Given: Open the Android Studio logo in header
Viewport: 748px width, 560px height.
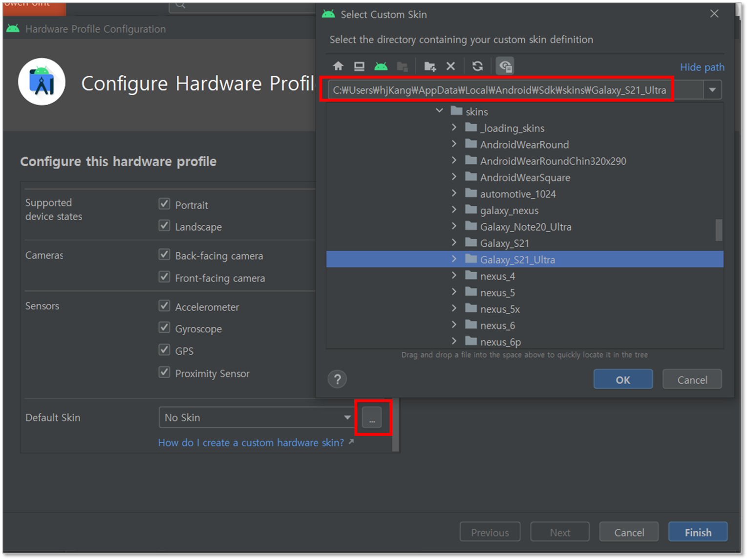Looking at the screenshot, I should pos(42,82).
